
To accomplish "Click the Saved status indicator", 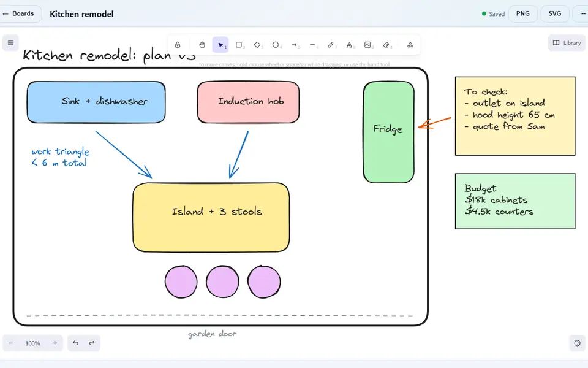I will click(493, 14).
